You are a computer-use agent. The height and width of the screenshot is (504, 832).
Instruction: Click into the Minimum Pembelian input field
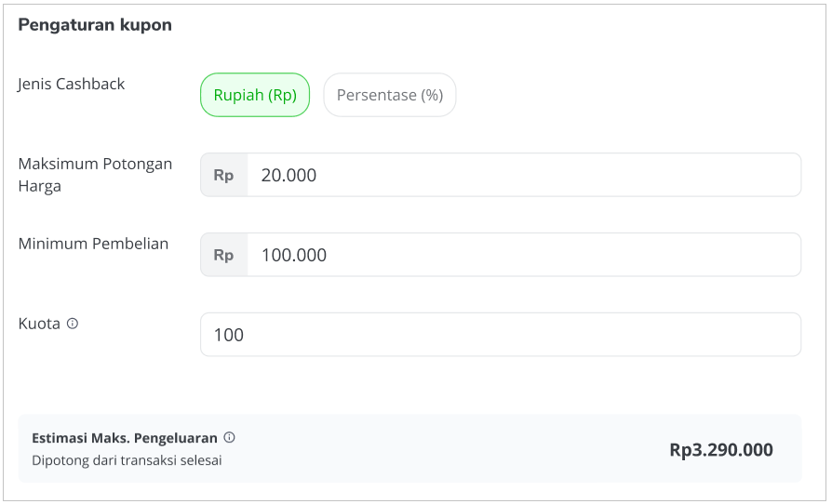[524, 255]
